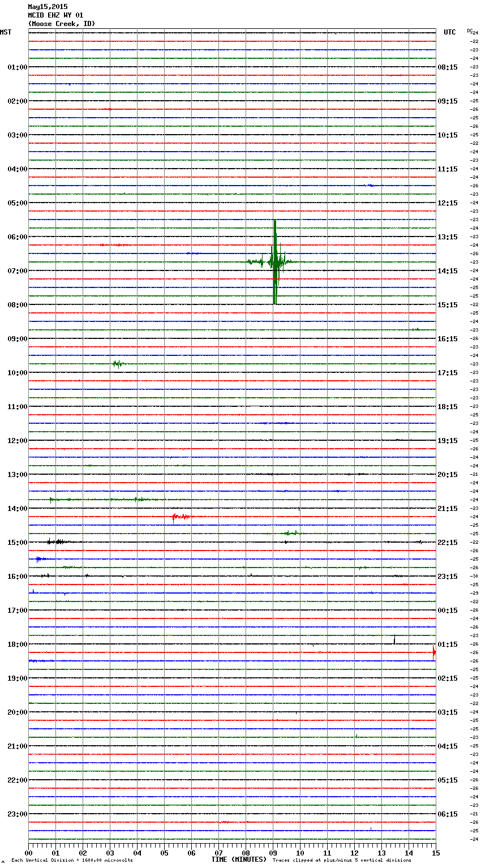
Task: Click the "08:15" UTC time label
Action: (x=448, y=67)
